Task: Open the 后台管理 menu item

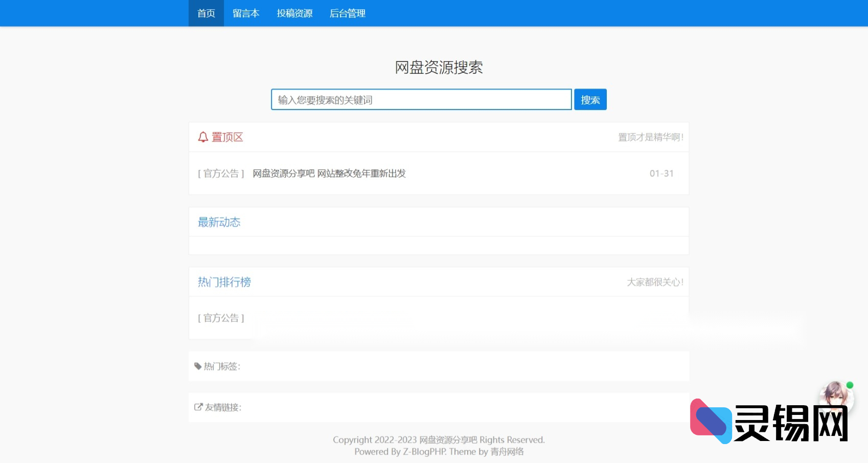Action: click(x=348, y=13)
